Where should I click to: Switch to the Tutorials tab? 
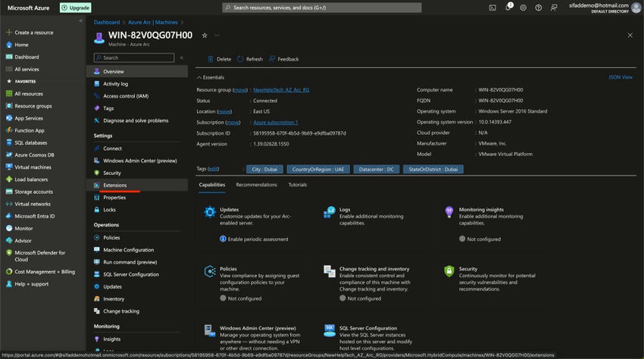[298, 185]
